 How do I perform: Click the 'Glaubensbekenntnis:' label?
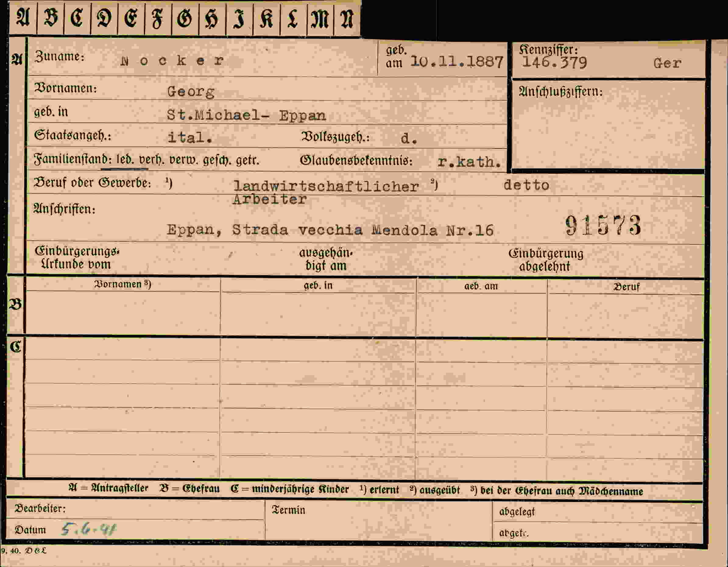(356, 160)
